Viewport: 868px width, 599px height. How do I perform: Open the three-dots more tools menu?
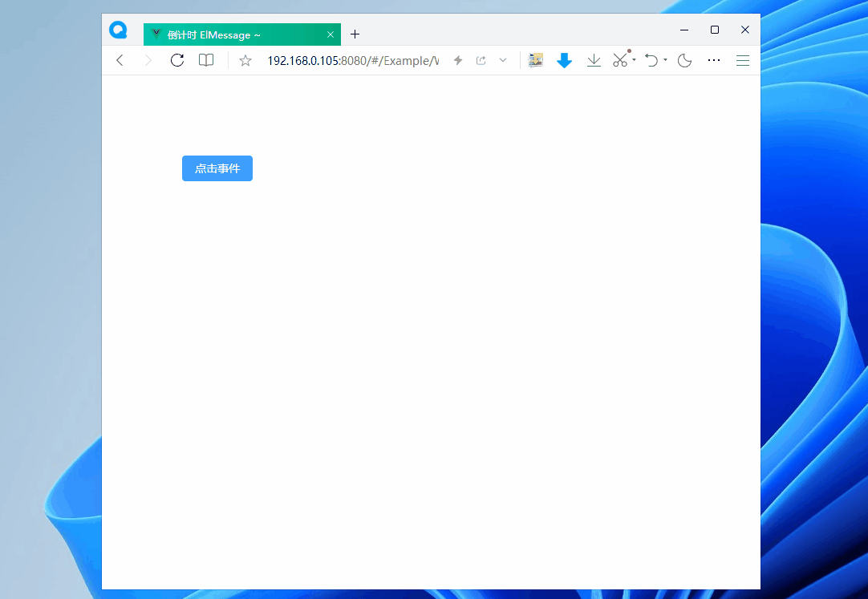pyautogui.click(x=714, y=60)
